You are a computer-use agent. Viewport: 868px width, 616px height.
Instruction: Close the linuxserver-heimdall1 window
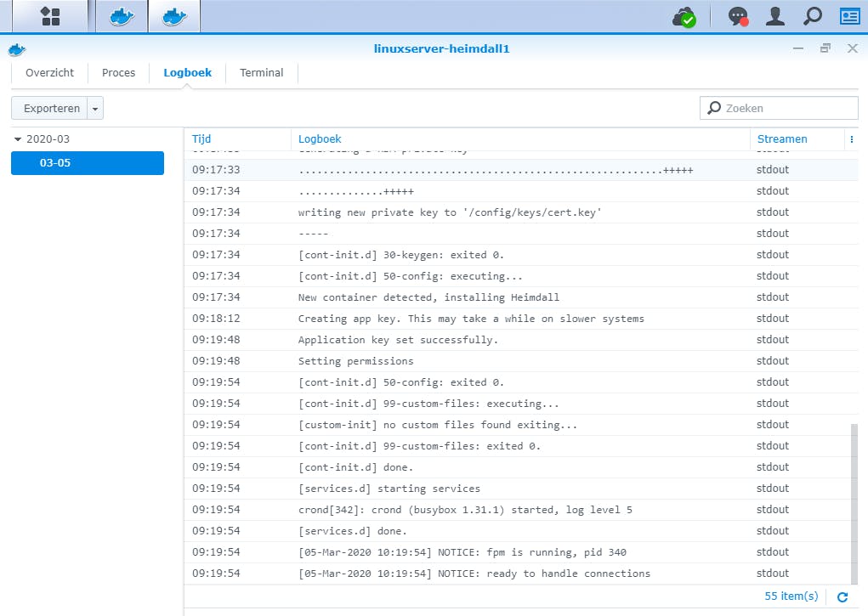click(x=853, y=48)
